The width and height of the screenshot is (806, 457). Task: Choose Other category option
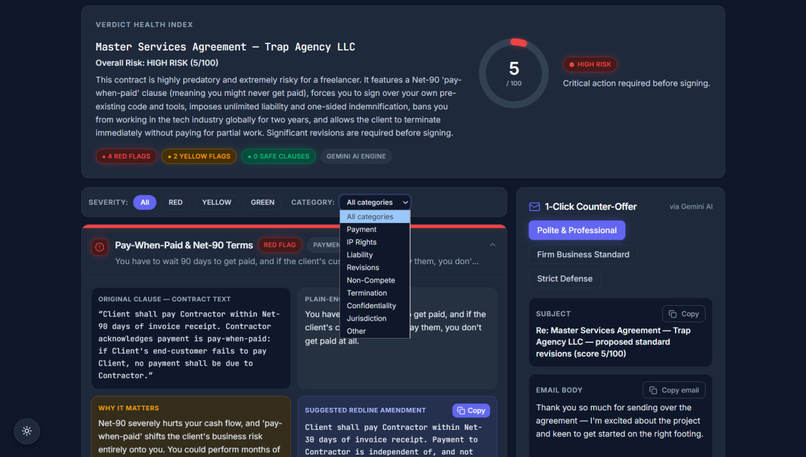[375, 331]
